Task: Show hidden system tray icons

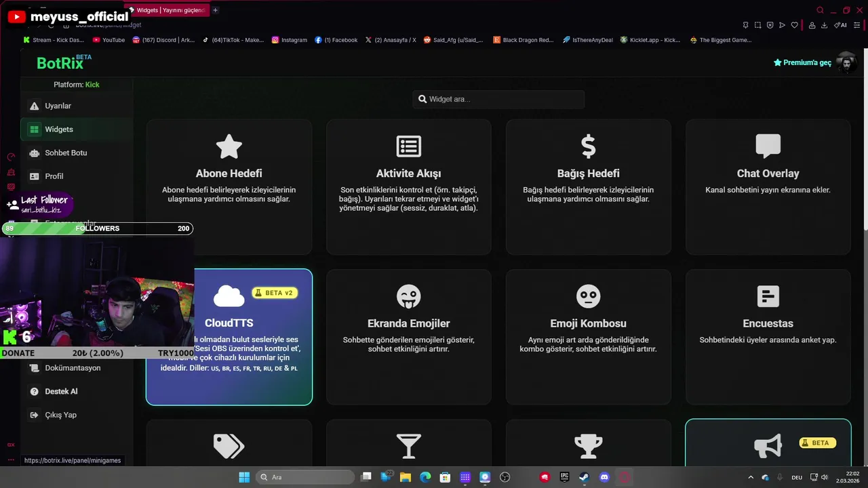Action: [751, 477]
